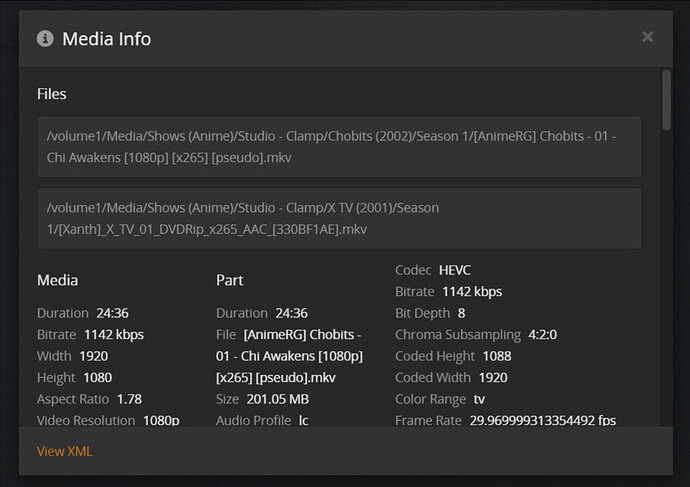
Task: Select the X TV file path box
Action: (339, 219)
